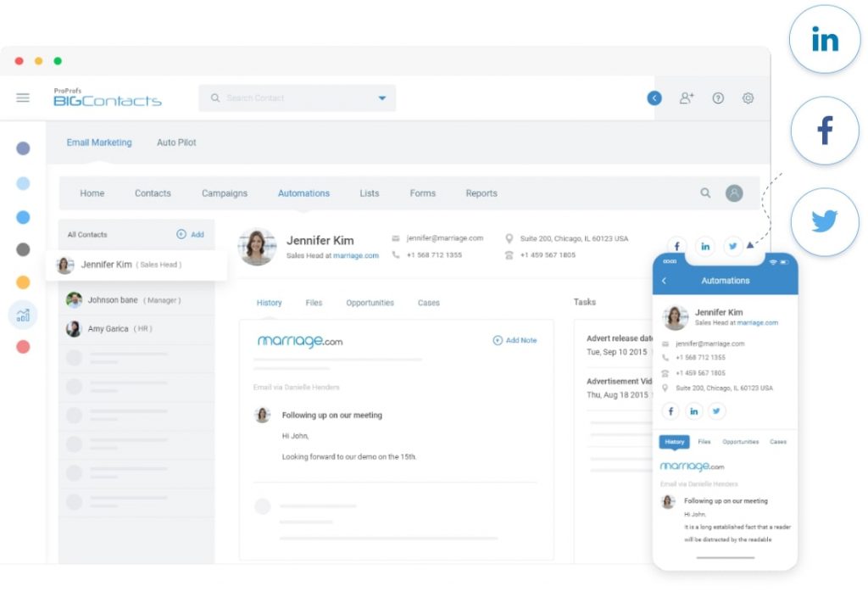Expand the Search Contact dropdown arrow
Screen dimensions: 868x592
tap(382, 98)
